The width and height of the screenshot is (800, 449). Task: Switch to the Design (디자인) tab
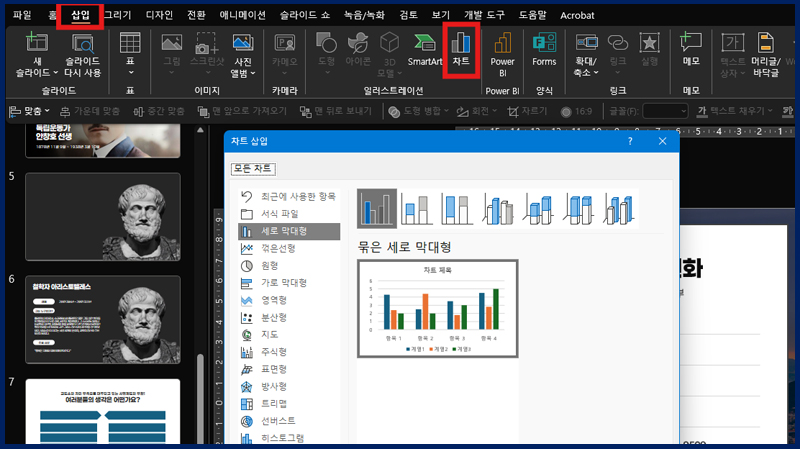click(x=159, y=15)
